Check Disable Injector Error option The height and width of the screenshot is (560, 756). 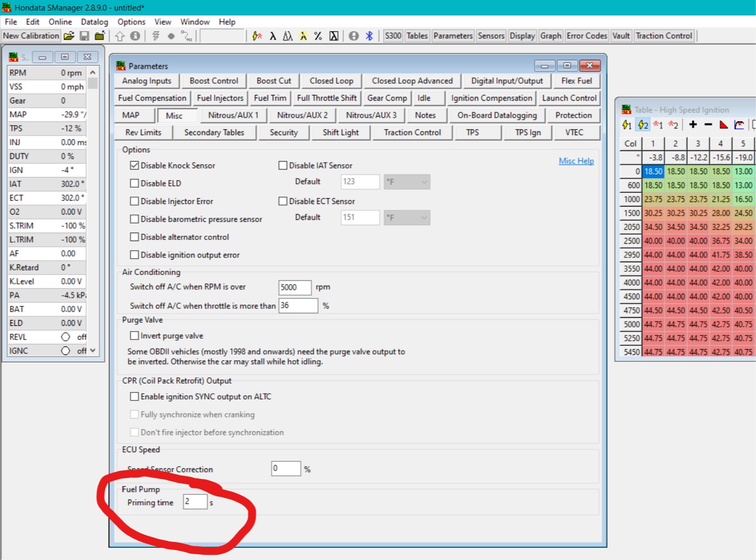tap(135, 201)
